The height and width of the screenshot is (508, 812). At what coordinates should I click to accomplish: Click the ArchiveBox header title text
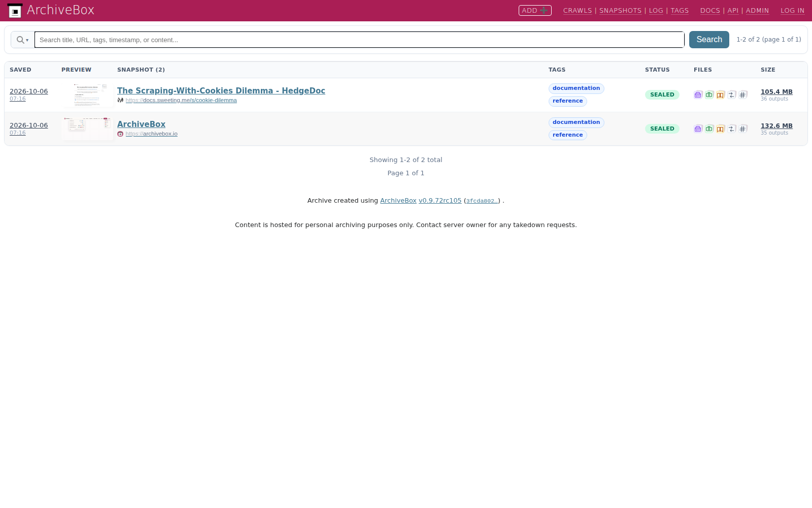pyautogui.click(x=60, y=10)
